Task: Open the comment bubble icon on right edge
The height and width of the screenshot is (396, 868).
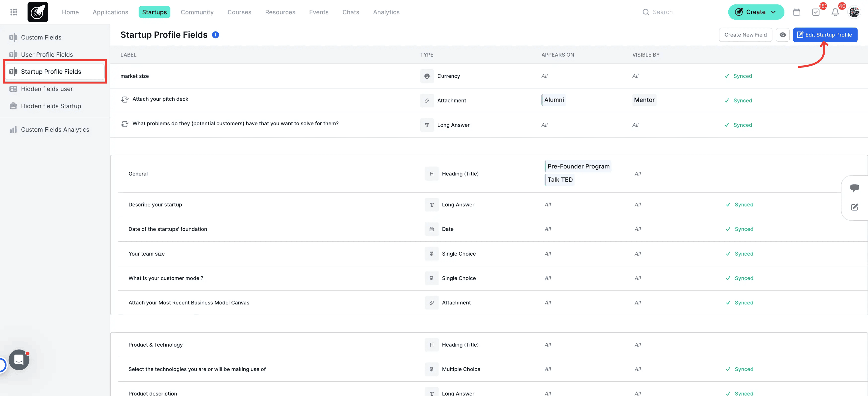Action: click(855, 188)
